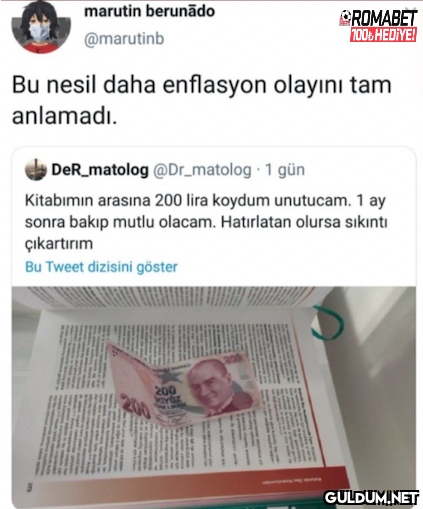Click the soccer ball in Romabet logo
This screenshot has height=509, width=423.
[x=345, y=15]
